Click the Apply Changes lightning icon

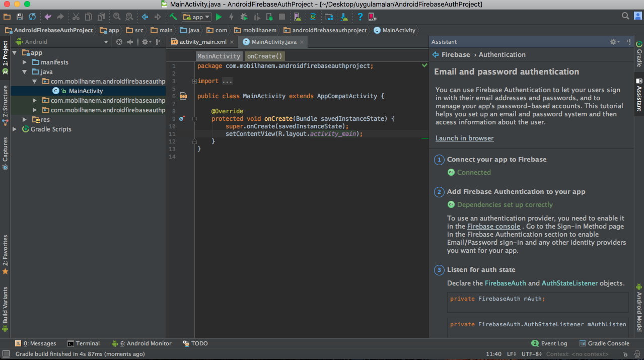pos(231,17)
